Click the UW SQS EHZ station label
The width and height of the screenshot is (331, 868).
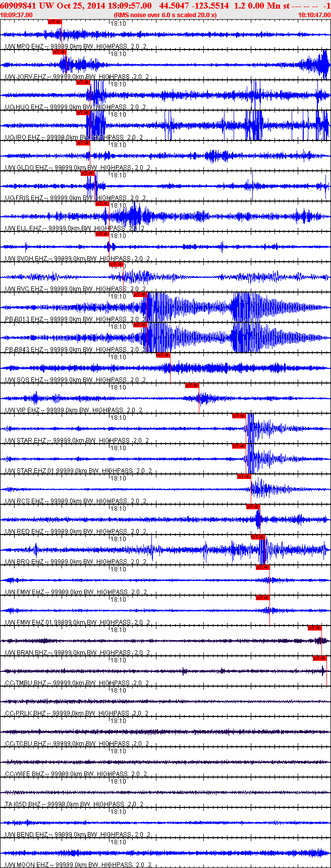tap(24, 380)
